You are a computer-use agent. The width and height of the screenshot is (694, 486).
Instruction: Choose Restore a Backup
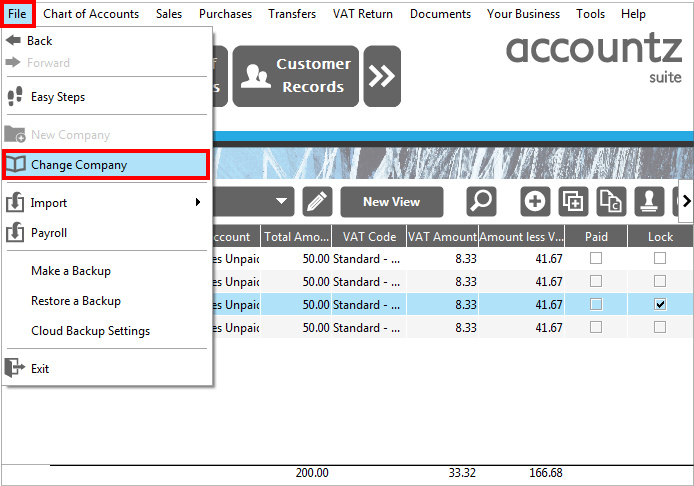105,301
